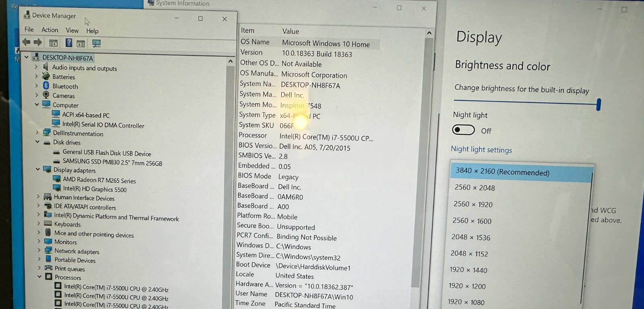Screen dimensions: 644x309
Task: Expand the Cameras tree node
Action: tap(36, 95)
